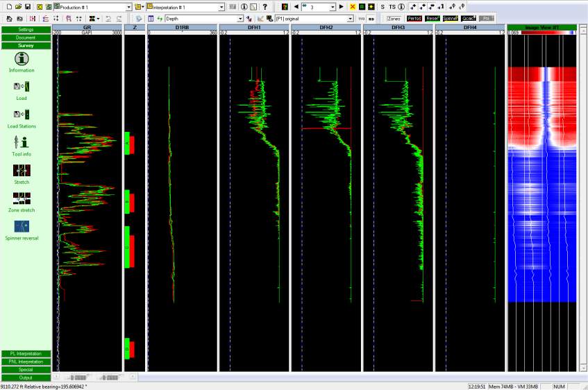Open the Output panel tab
Screen dimensions: 588x390
[26, 378]
